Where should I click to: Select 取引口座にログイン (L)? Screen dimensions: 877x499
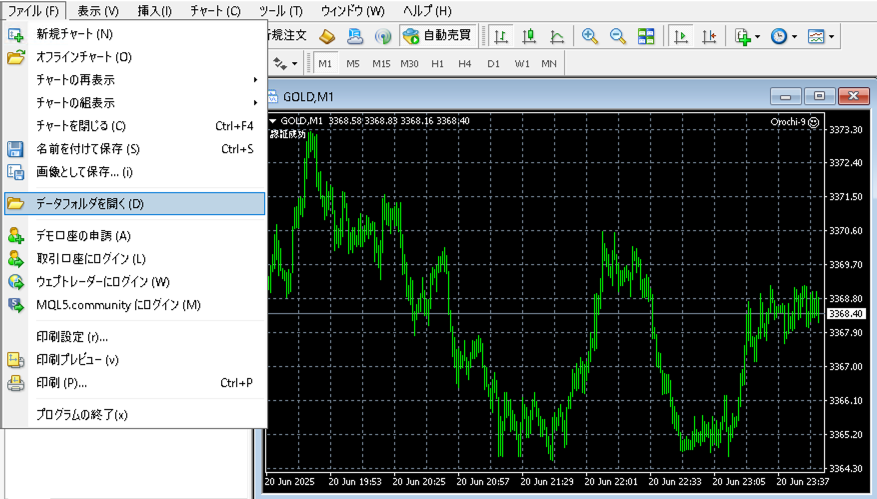(x=134, y=259)
